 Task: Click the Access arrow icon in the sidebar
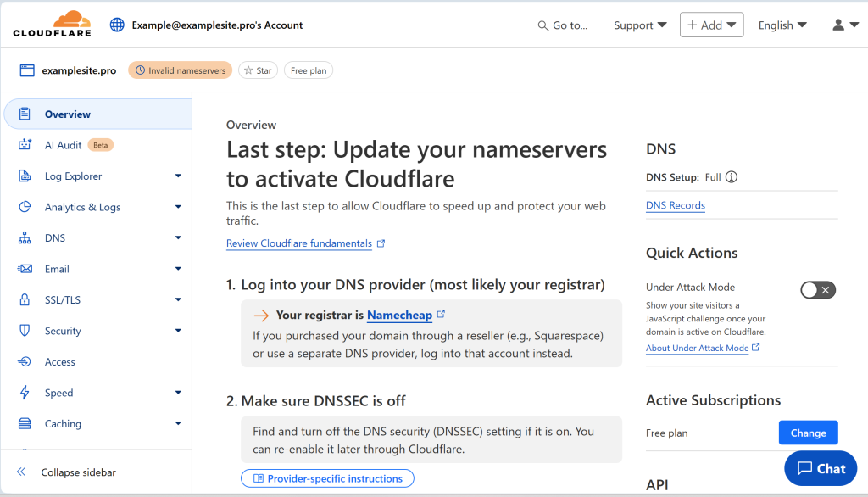coord(25,362)
